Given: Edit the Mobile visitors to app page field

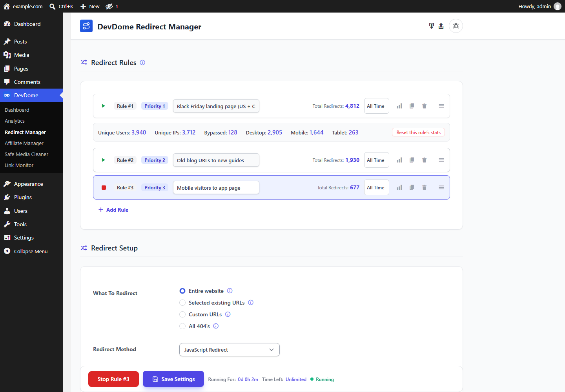Looking at the screenshot, I should (216, 188).
